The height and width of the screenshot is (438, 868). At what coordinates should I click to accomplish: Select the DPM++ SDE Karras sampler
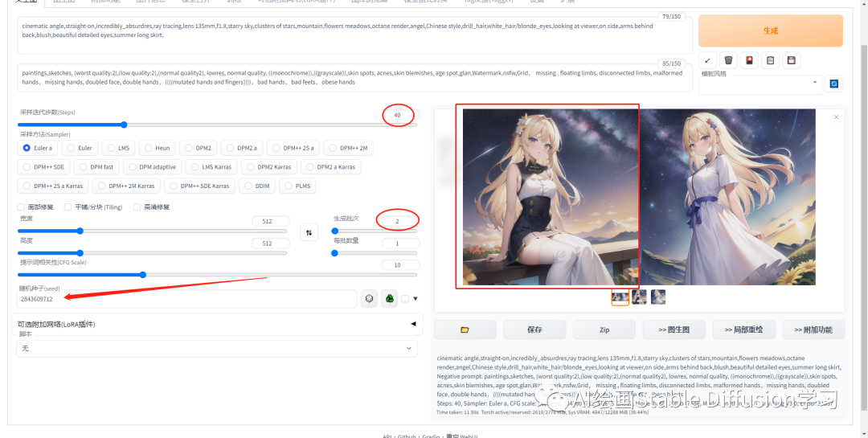200,186
